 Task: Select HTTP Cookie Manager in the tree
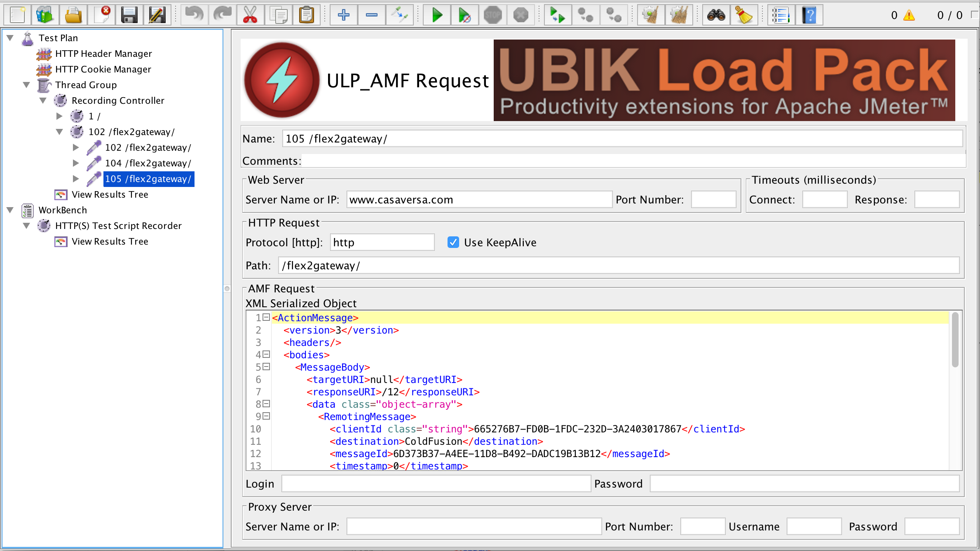point(103,69)
